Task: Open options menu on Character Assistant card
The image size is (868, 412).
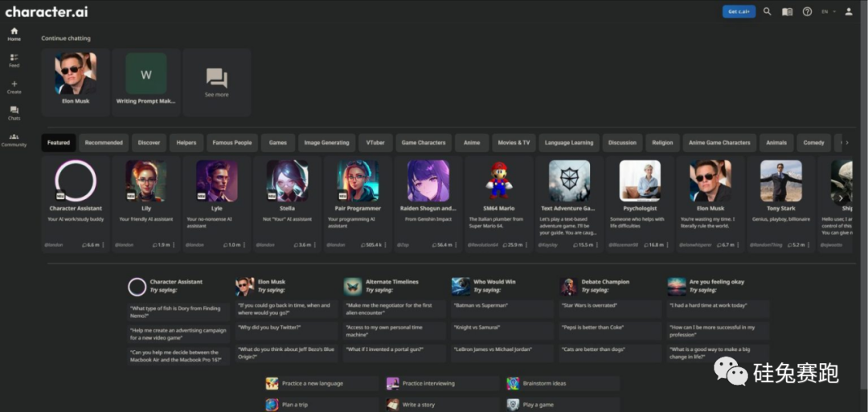Action: pos(104,244)
